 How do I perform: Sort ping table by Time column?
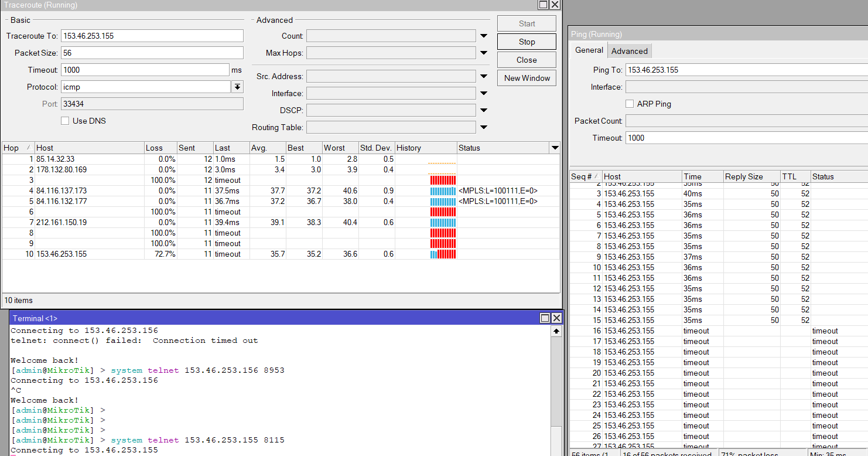[702, 176]
